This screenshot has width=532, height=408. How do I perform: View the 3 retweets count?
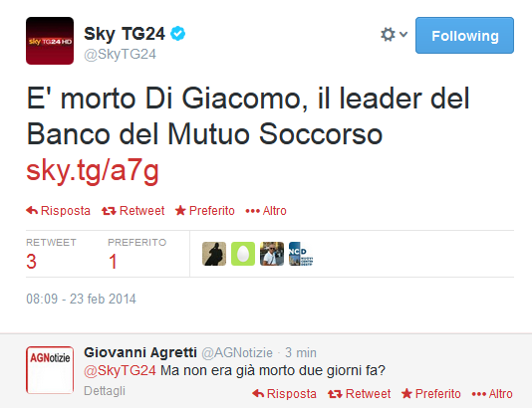point(31,262)
